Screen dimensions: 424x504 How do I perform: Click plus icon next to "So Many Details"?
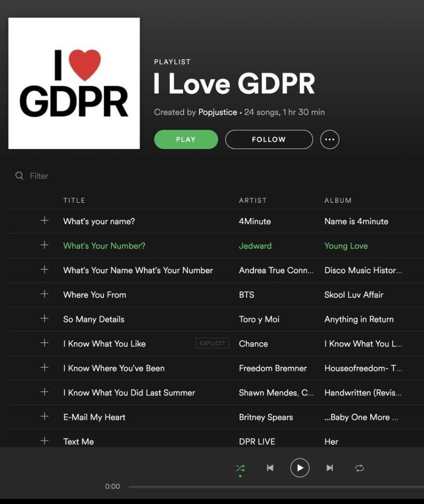click(44, 318)
